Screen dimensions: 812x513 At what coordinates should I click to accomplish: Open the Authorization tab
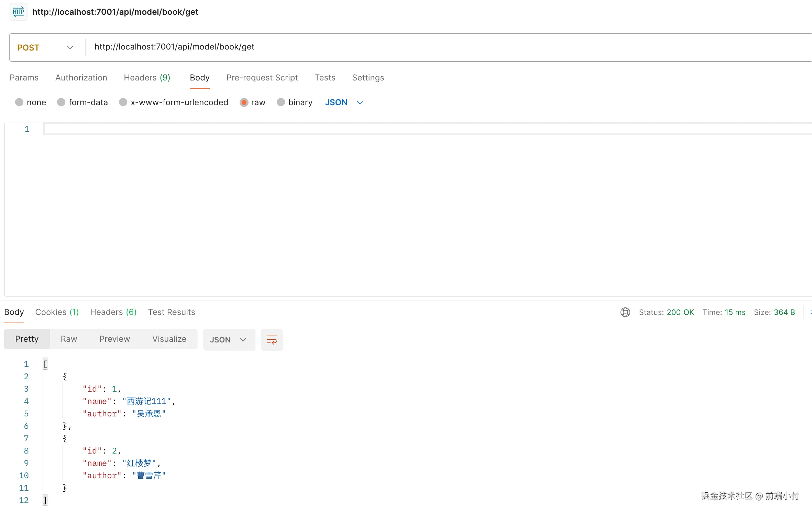(x=81, y=78)
